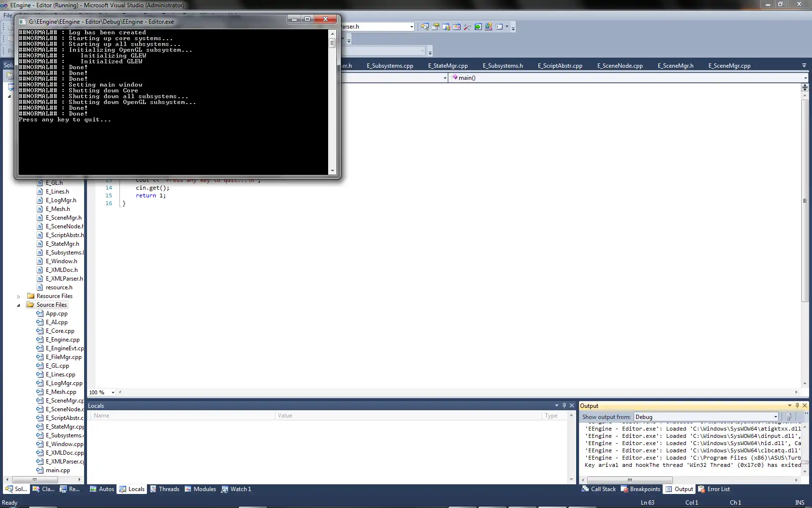Open the File menu
Image resolution: width=812 pixels, height=508 pixels.
click(8, 15)
